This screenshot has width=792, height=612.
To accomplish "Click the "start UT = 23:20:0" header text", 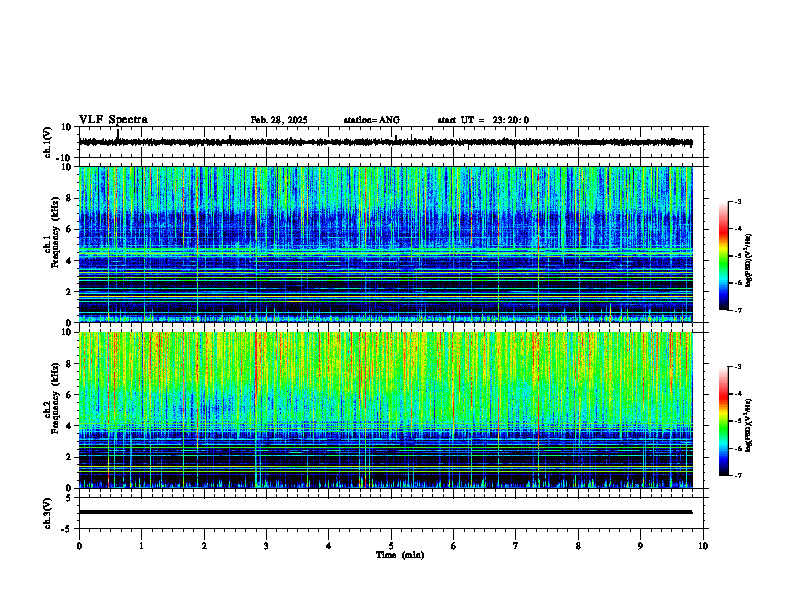I will [483, 120].
